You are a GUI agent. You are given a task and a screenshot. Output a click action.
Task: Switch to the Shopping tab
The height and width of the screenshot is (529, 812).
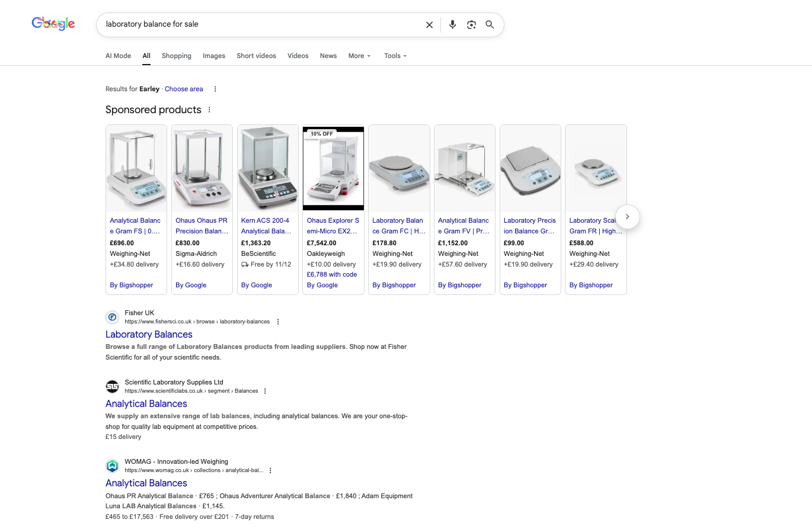pyautogui.click(x=176, y=56)
